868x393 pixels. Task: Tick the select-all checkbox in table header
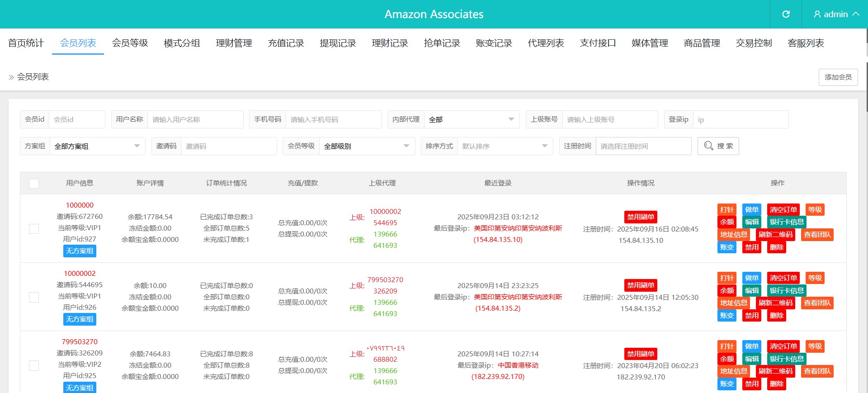(34, 183)
